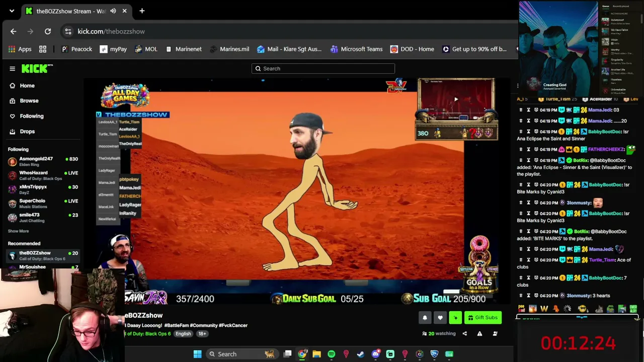Go back in browser
644x362 pixels.
click(x=13, y=31)
